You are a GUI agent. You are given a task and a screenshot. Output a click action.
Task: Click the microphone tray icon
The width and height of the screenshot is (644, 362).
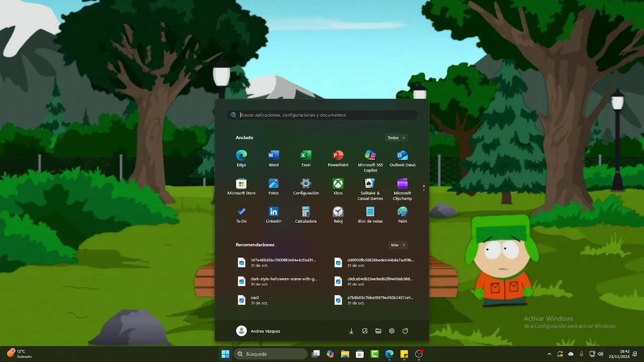point(582,354)
